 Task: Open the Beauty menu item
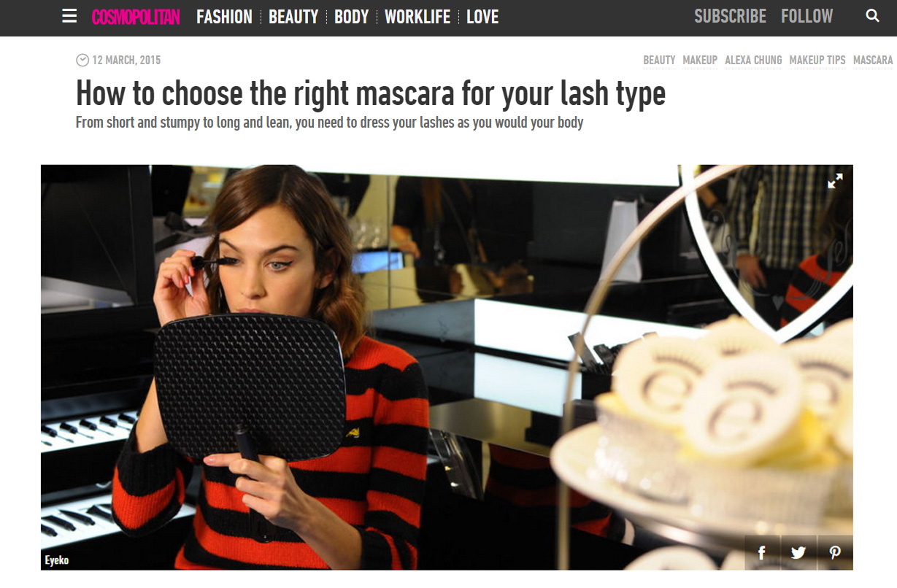pos(293,17)
